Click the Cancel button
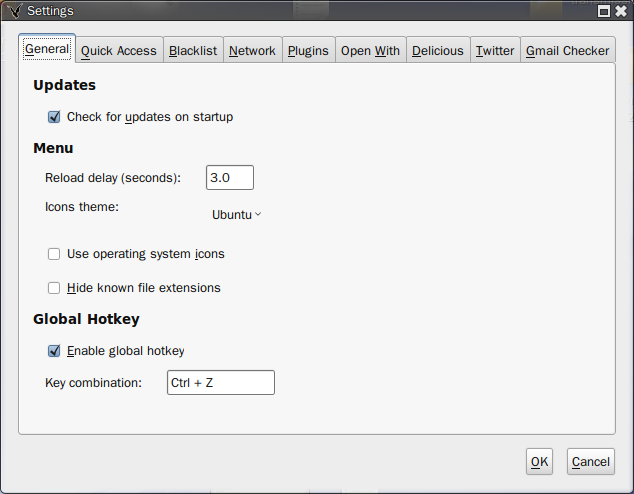Image resolution: width=634 pixels, height=494 pixels. click(x=591, y=462)
